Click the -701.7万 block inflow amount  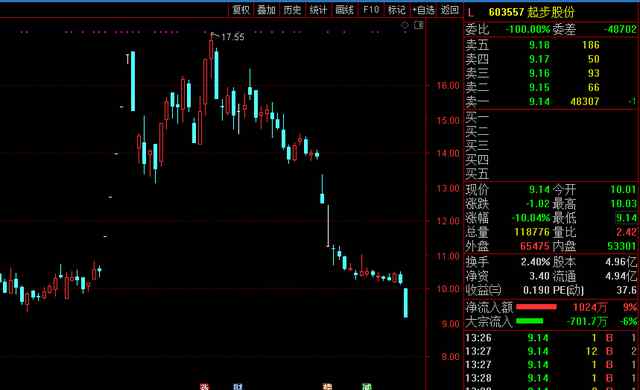click(587, 321)
